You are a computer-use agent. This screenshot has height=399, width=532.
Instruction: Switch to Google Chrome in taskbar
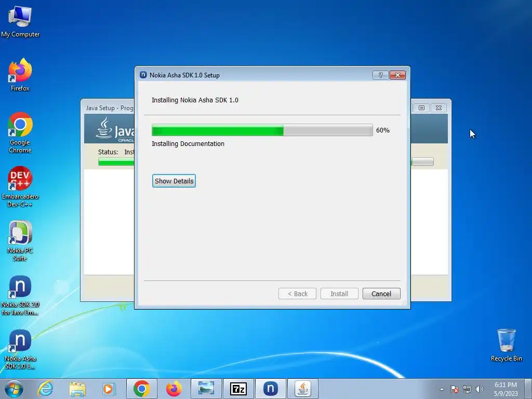click(x=142, y=389)
